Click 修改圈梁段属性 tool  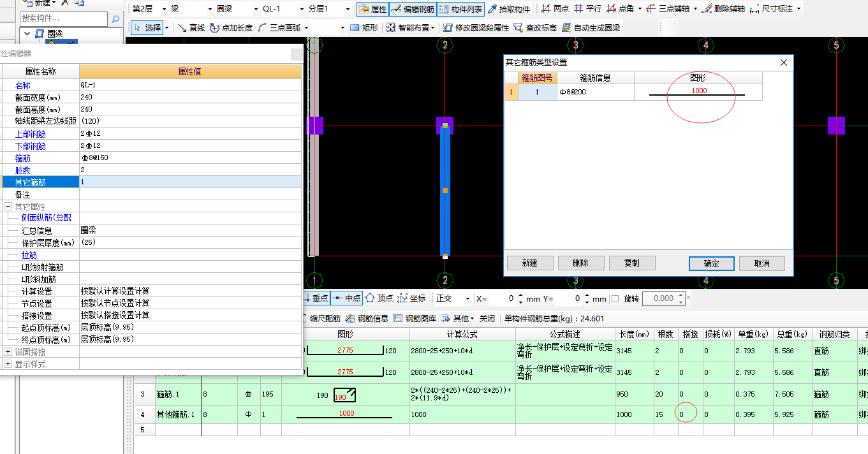475,28
